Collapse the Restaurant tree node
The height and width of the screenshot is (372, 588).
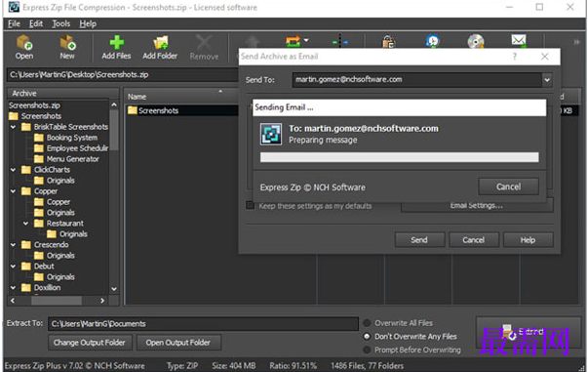pos(26,224)
